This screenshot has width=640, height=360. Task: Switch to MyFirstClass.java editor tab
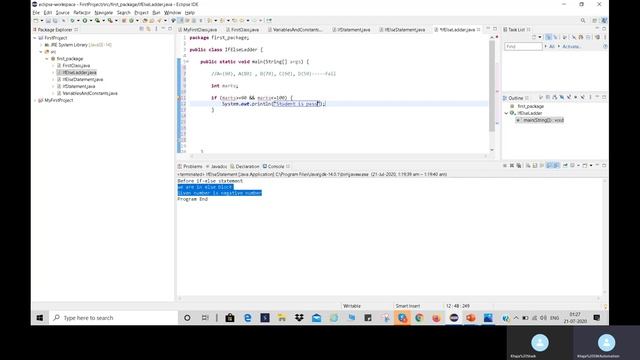coord(200,30)
